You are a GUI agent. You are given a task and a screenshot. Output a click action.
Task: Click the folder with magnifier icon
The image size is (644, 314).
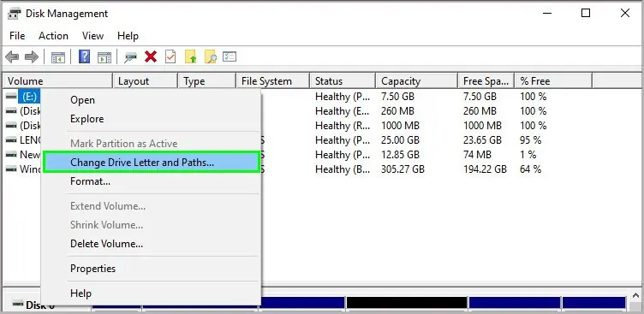coord(211,56)
